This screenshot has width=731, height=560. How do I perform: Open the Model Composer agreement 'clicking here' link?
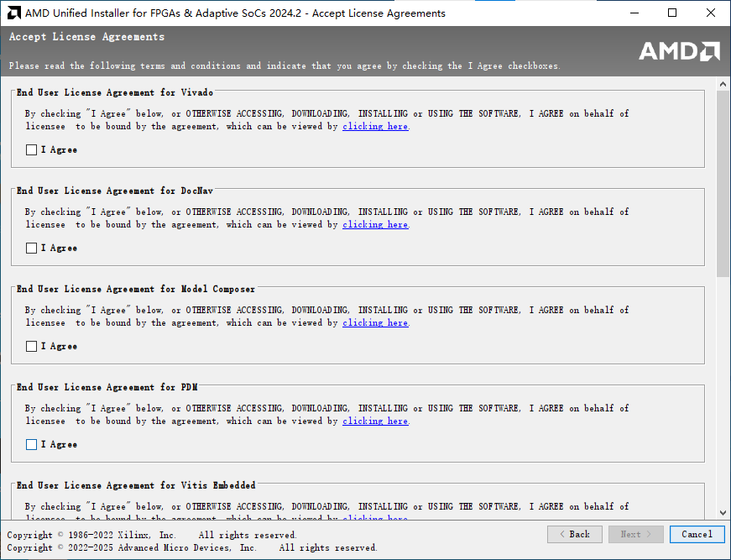(375, 323)
